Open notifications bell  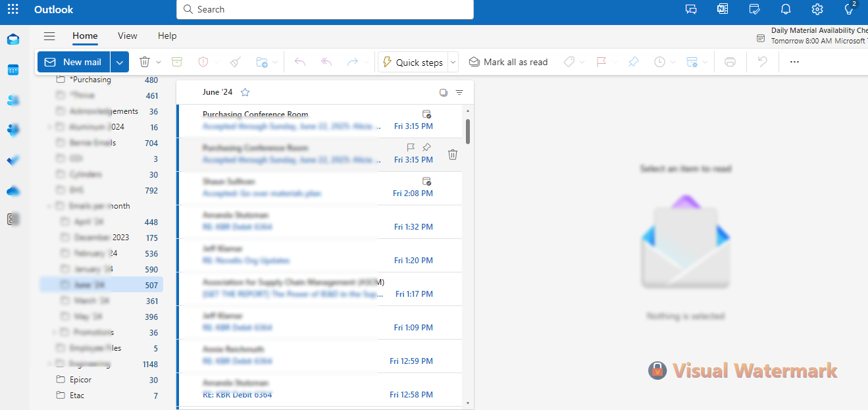786,9
